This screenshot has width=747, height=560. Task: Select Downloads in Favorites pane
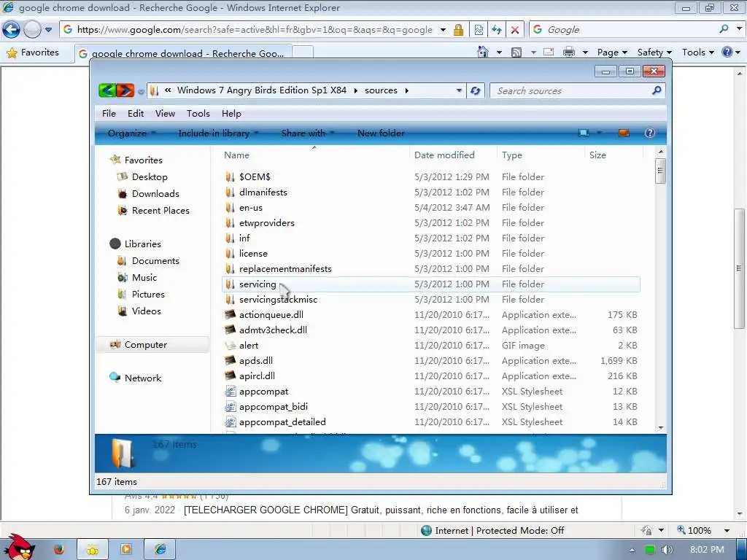tap(155, 194)
